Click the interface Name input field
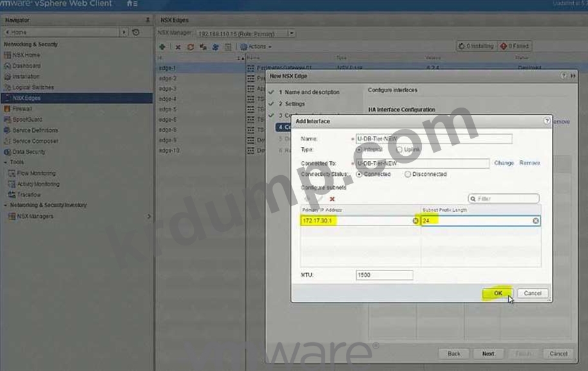This screenshot has height=371, width=588. 434,138
